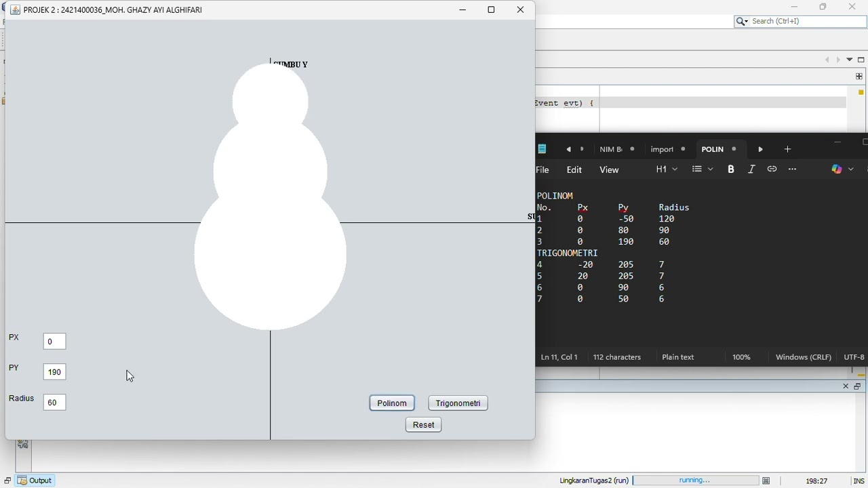Click the Plain text status entry
Viewport: 868px width, 488px height.
pos(678,357)
